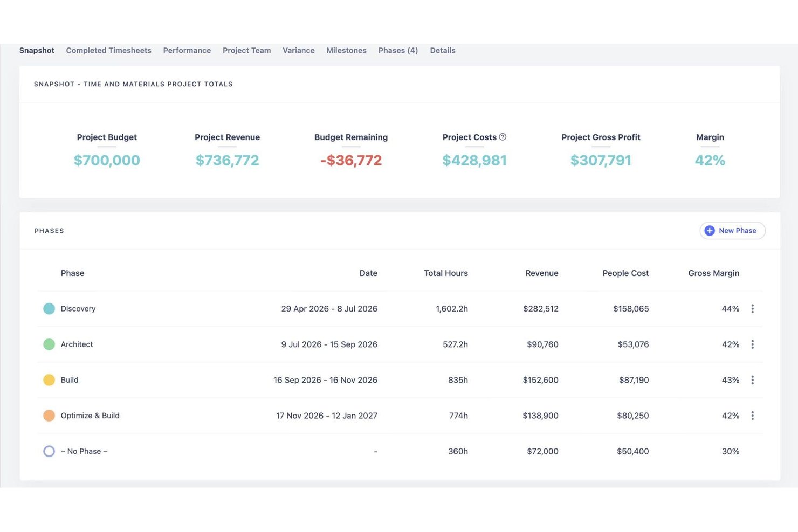The image size is (798, 532).
Task: Click the Project Costs help icon
Action: (503, 137)
